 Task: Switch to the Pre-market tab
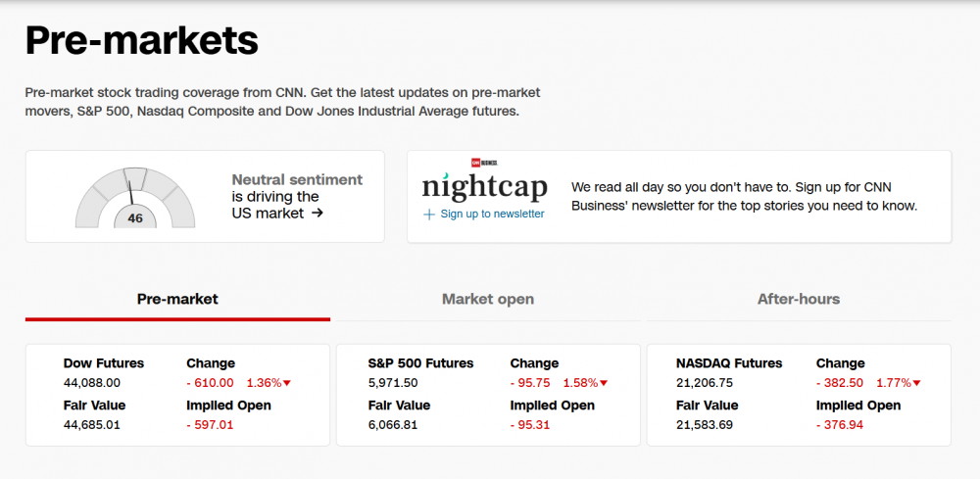point(177,299)
